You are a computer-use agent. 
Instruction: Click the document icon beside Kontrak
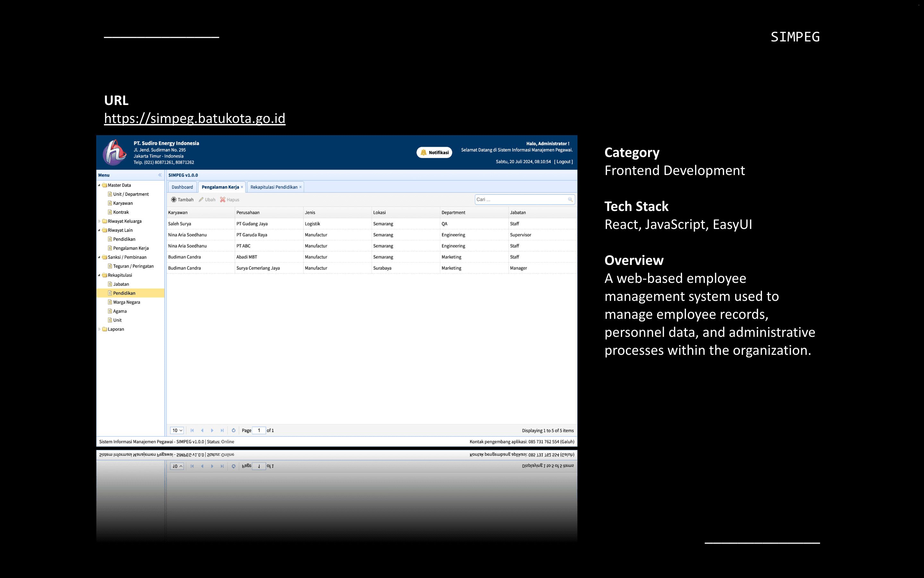pos(110,212)
